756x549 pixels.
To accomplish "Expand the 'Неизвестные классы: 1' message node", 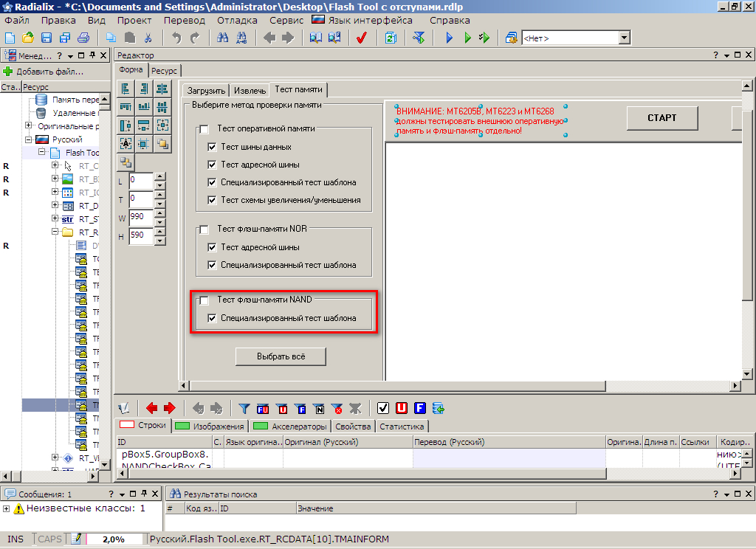I will (x=7, y=508).
